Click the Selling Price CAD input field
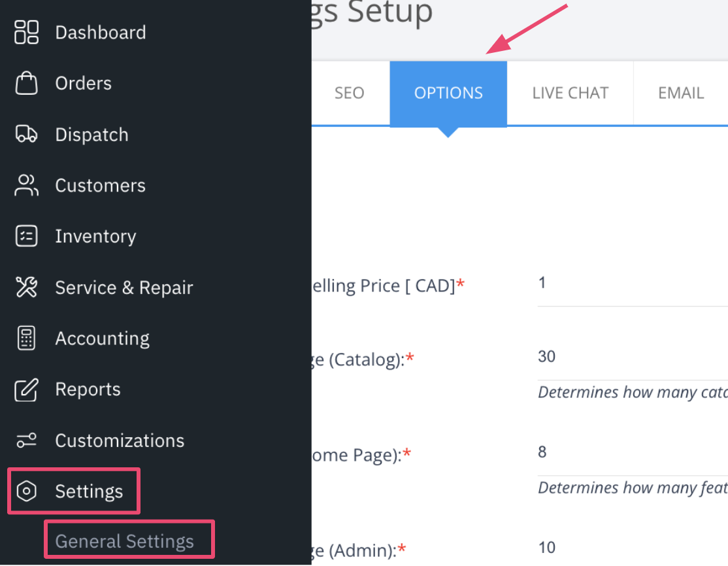Viewport: 728px width, 566px height. pos(627,284)
